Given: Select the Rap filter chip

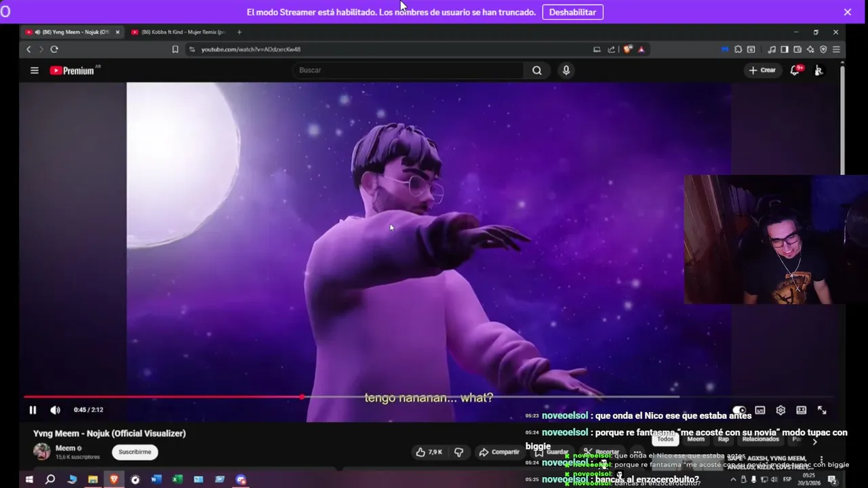Looking at the screenshot, I should (x=724, y=439).
